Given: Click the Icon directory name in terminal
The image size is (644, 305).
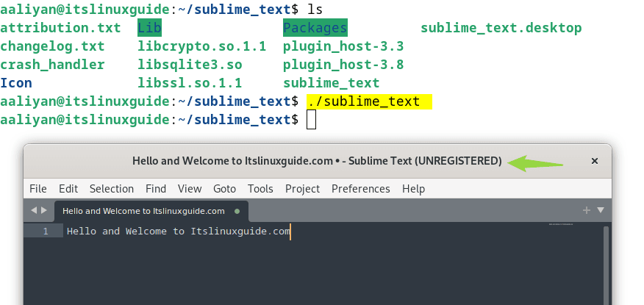Looking at the screenshot, I should [16, 83].
